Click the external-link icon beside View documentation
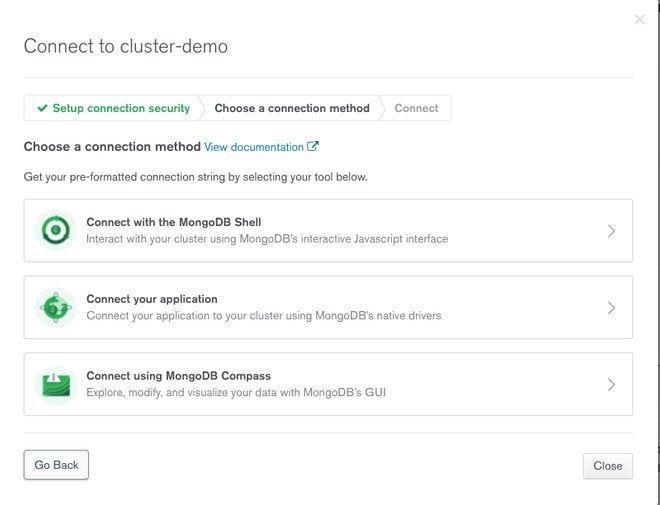 313,147
